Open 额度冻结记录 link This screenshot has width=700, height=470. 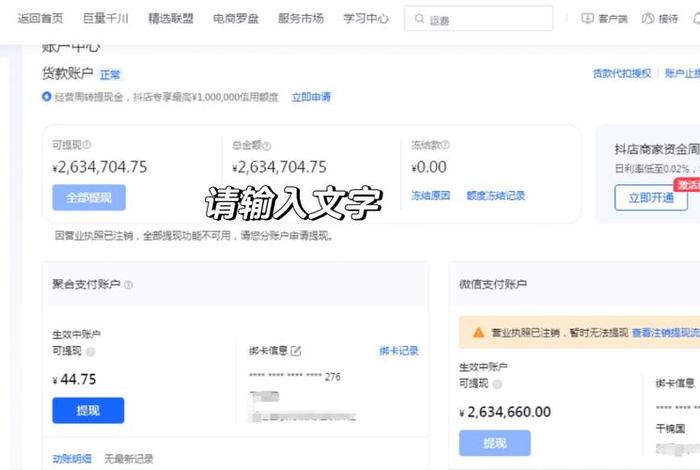[496, 195]
